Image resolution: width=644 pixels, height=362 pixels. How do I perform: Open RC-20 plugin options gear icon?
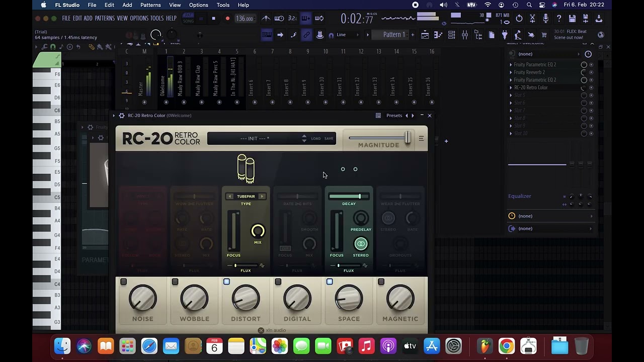pos(122,116)
